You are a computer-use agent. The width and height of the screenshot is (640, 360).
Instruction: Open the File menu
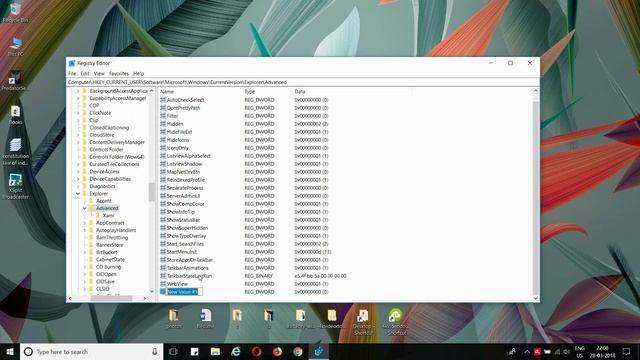(x=72, y=73)
